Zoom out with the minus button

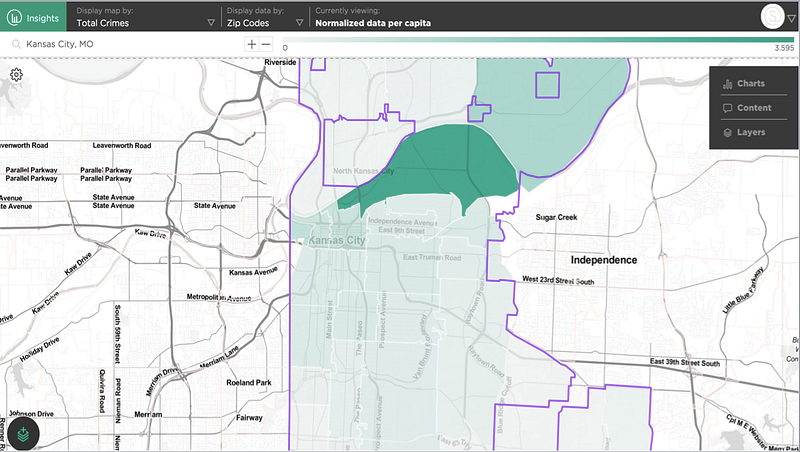click(266, 44)
